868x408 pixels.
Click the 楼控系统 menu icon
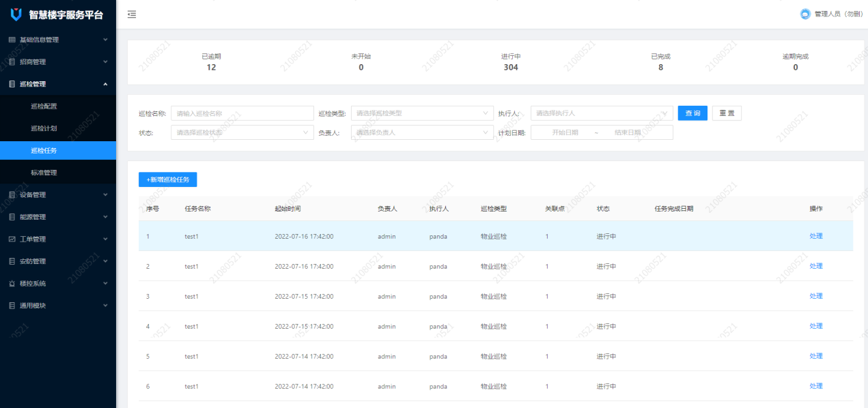point(12,284)
